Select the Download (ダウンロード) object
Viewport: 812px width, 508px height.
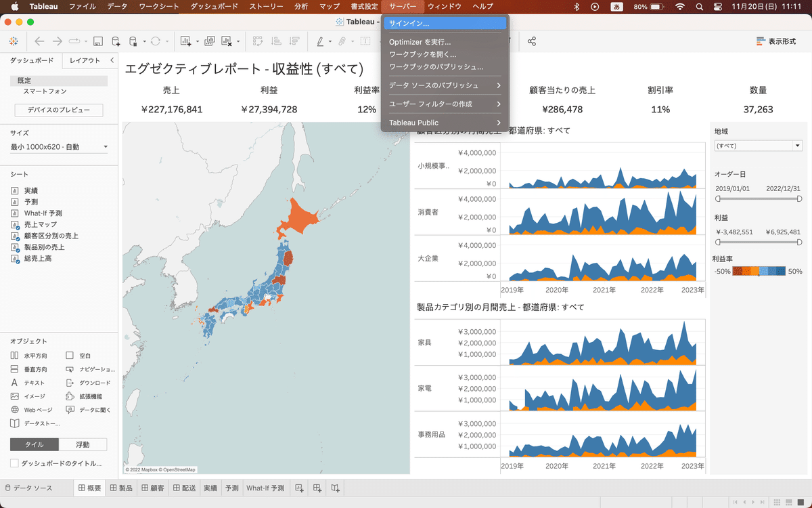(88, 383)
